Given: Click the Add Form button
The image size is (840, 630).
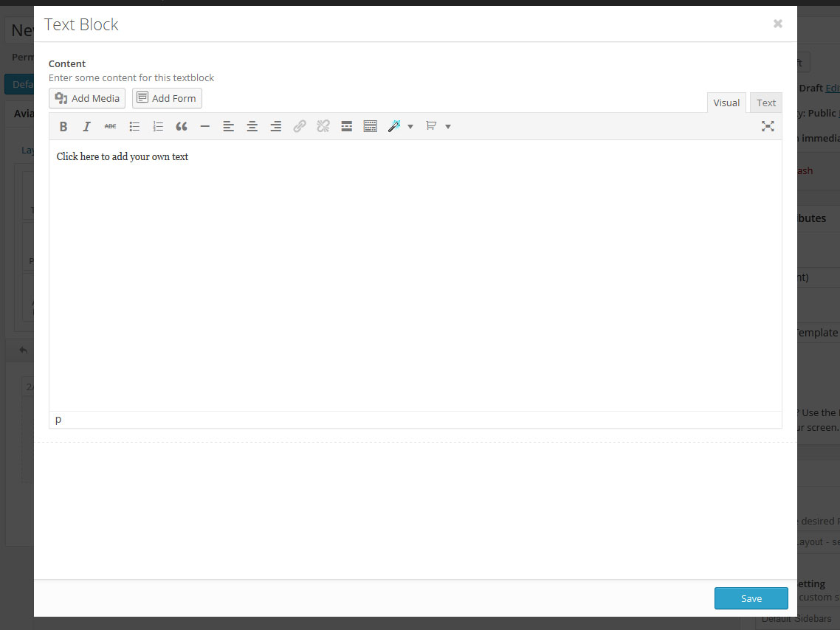Looking at the screenshot, I should [x=167, y=99].
